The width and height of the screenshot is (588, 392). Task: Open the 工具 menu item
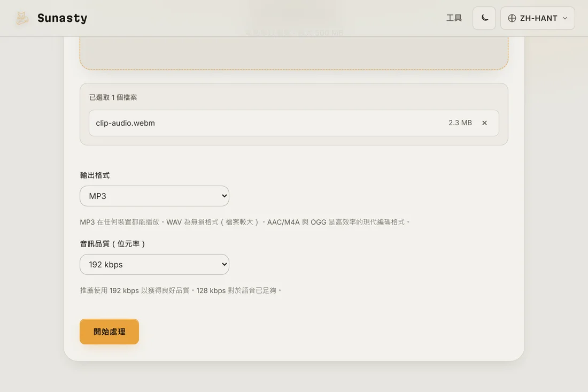pos(454,18)
